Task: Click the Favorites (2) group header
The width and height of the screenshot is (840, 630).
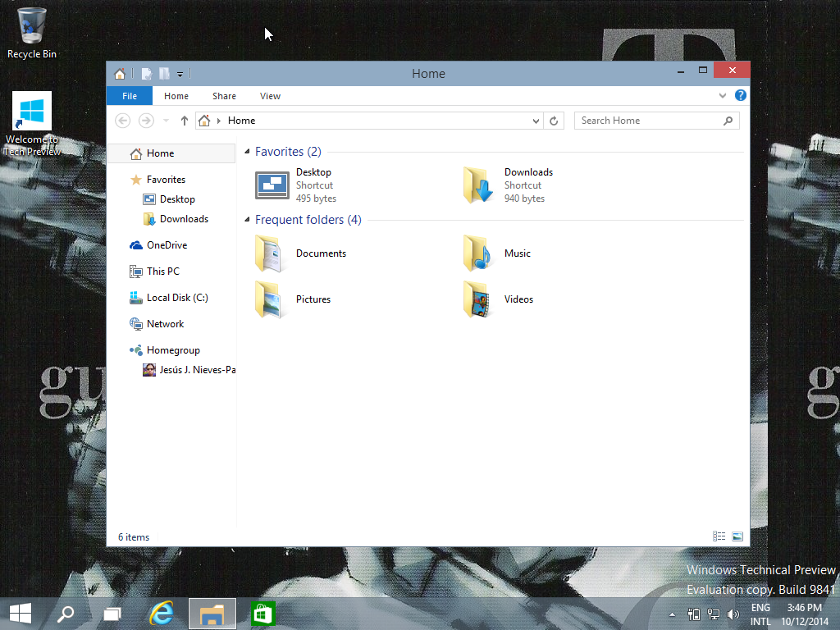Action: click(x=288, y=152)
